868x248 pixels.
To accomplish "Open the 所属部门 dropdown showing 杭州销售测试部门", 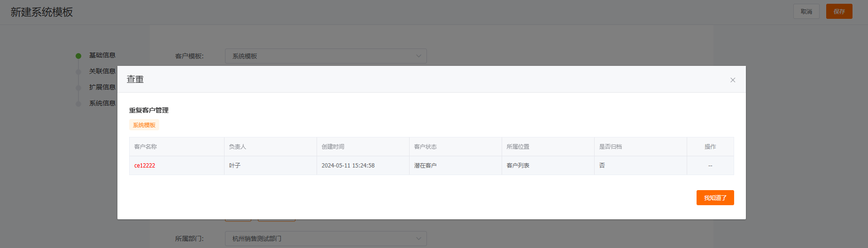I will (x=326, y=239).
